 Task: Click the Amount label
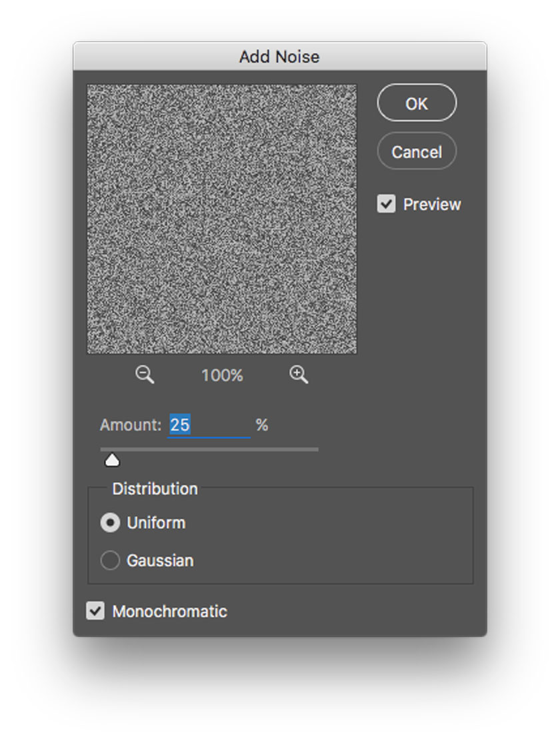[131, 425]
